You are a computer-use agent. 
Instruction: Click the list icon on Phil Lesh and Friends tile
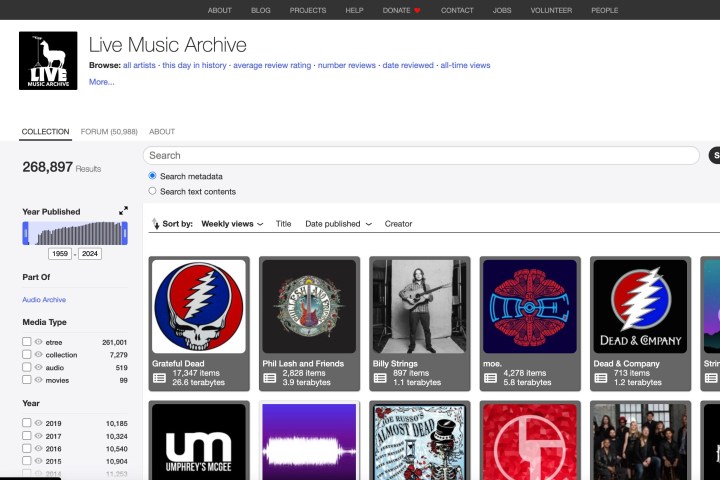click(x=270, y=378)
